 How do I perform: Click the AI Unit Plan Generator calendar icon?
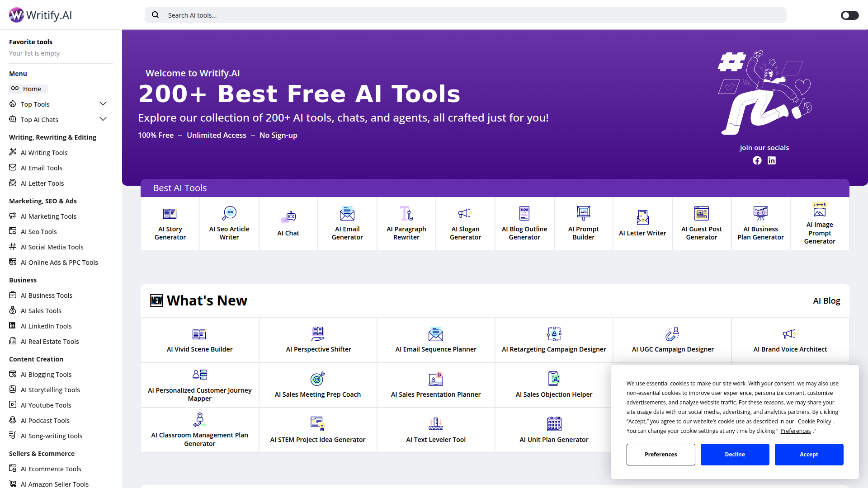(554, 424)
